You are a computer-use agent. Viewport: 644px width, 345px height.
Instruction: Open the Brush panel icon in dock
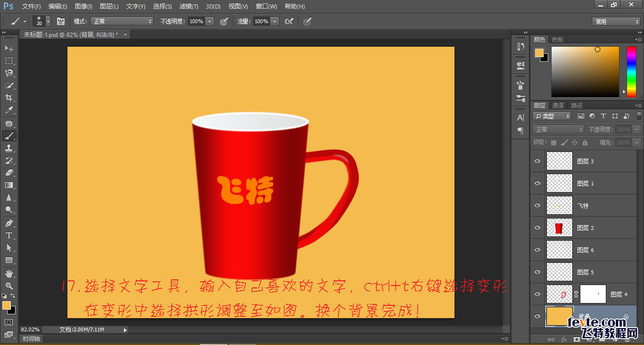520,85
